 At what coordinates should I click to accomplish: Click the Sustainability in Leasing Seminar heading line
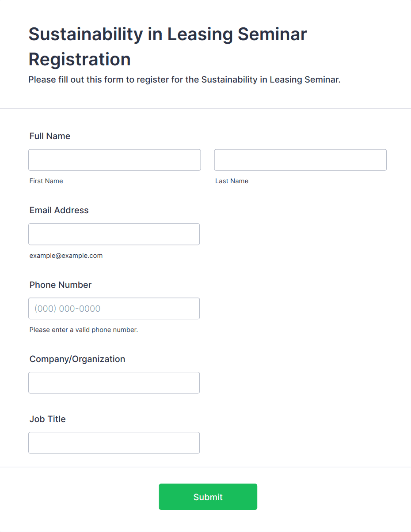pyautogui.click(x=168, y=34)
